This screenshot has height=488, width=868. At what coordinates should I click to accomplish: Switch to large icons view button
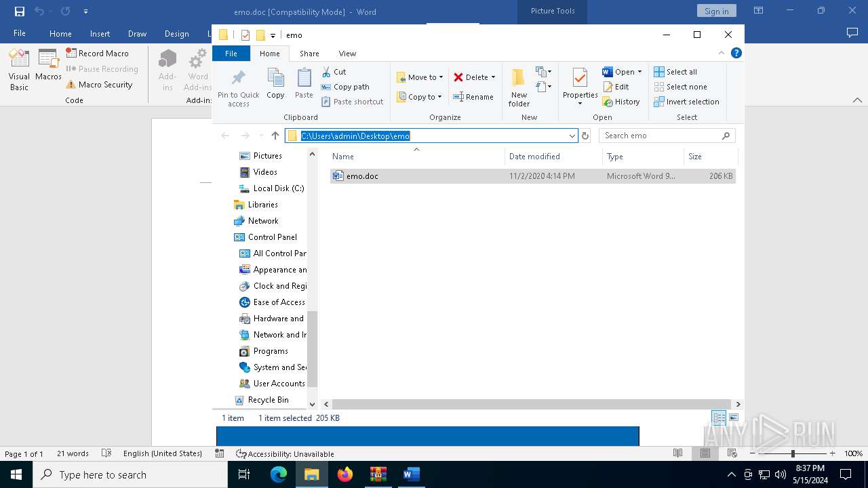[733, 418]
